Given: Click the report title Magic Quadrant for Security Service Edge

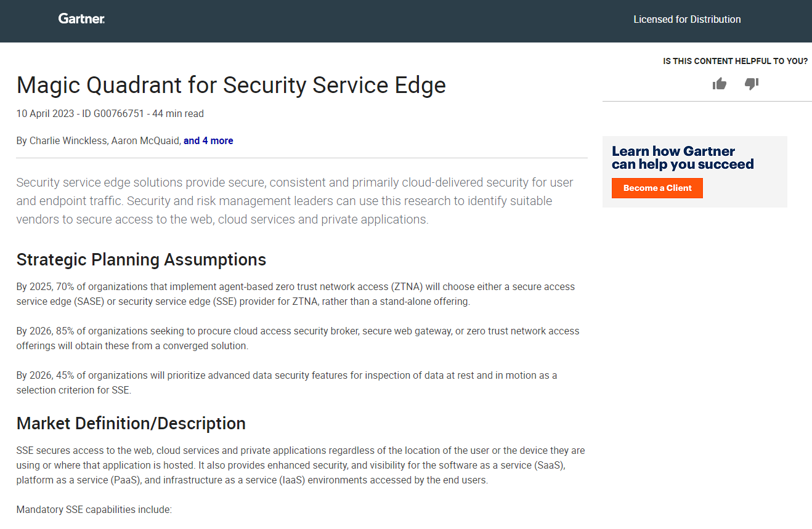Looking at the screenshot, I should coord(231,85).
